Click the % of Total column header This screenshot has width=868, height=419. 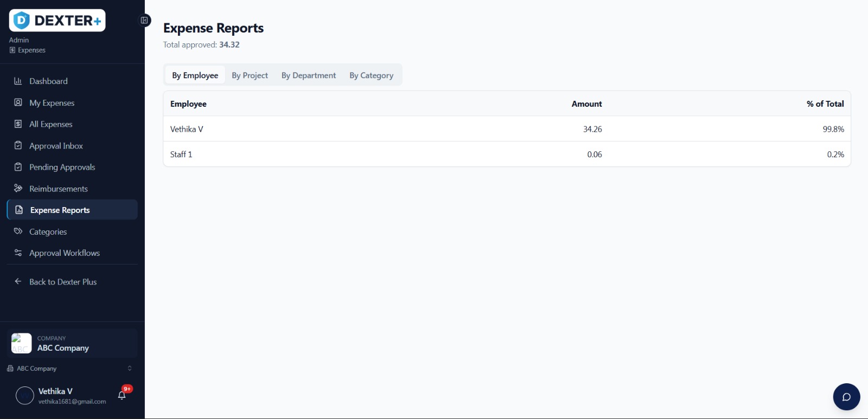point(825,104)
